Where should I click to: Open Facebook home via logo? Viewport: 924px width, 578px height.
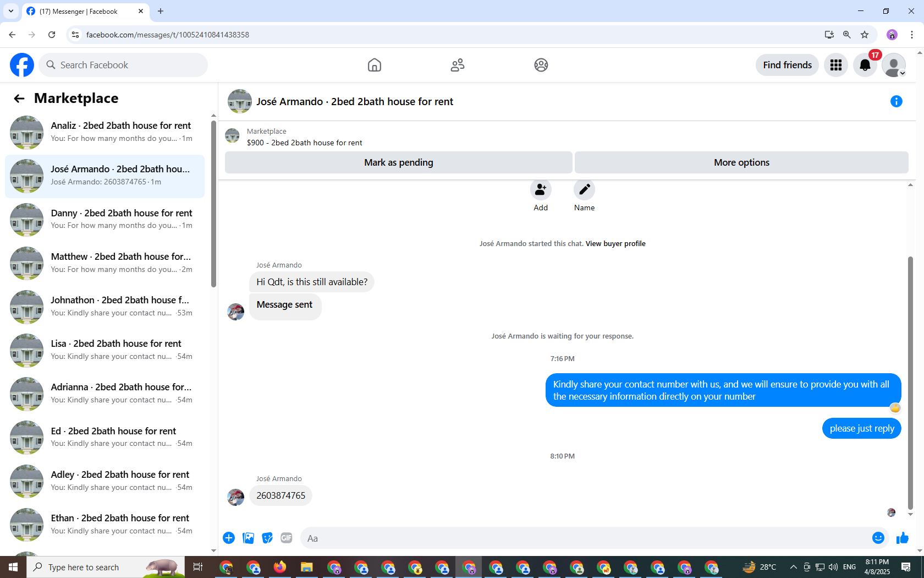[x=22, y=65]
